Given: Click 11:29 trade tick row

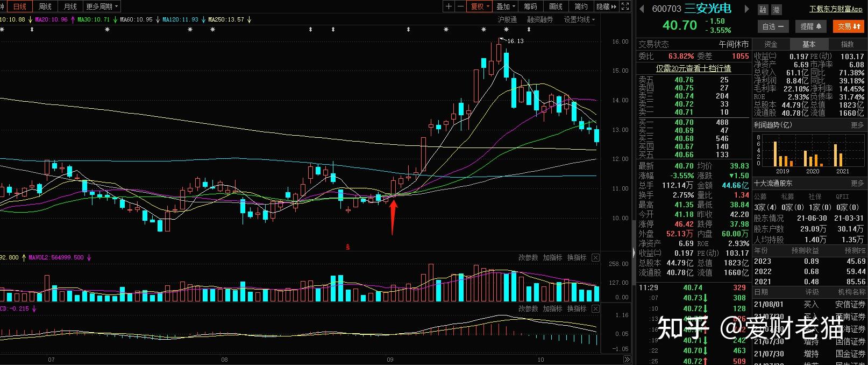Looking at the screenshot, I should (693, 287).
